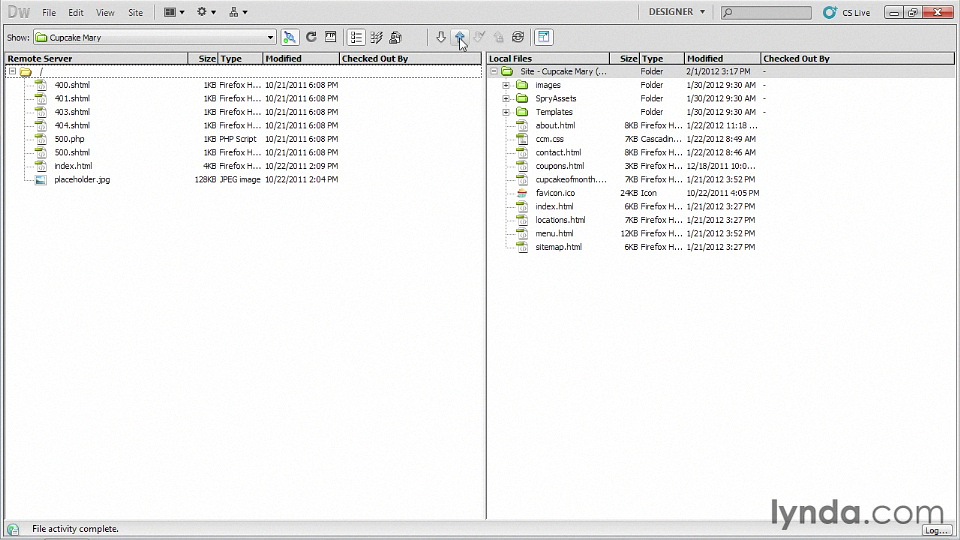This screenshot has width=960, height=540.
Task: Open the DESIGNER workspace switcher dropdown
Action: point(677,12)
